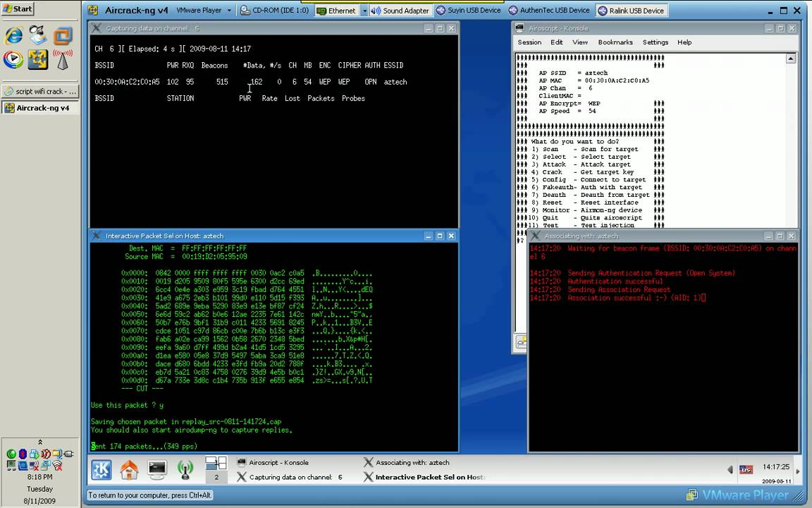The width and height of the screenshot is (812, 508).
Task: Launch Konsole terminal from KDE panel
Action: 157,470
